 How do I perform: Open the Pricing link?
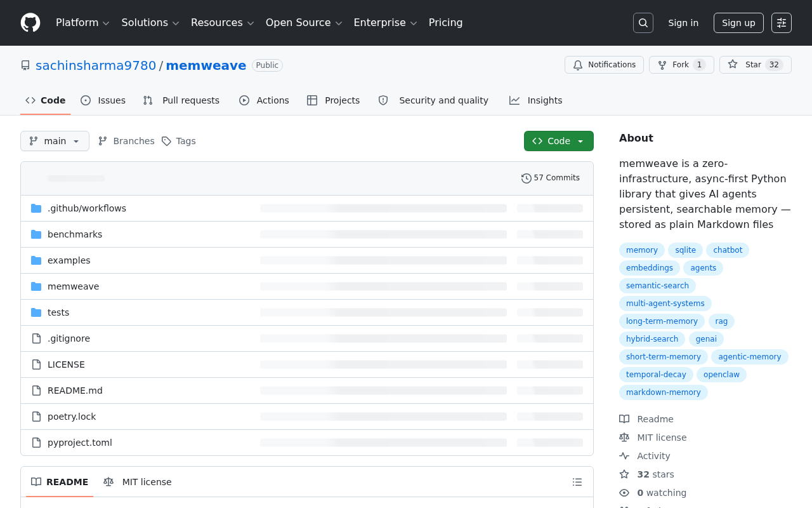[x=445, y=23]
